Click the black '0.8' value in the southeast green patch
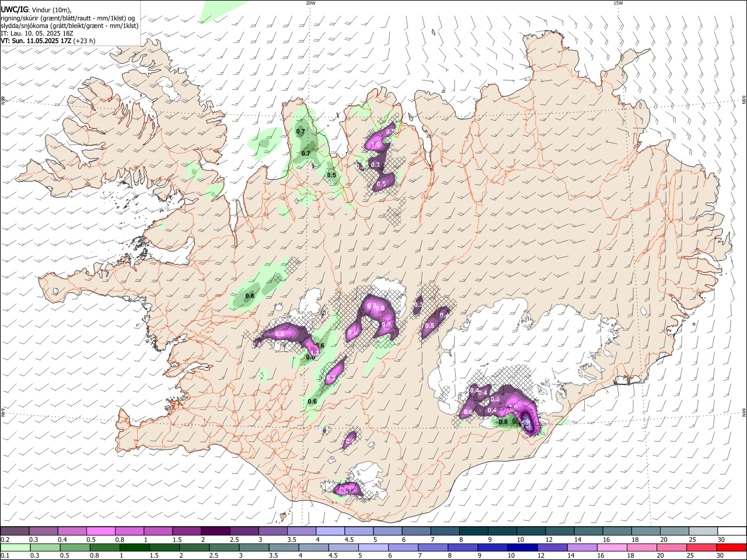 [503, 422]
